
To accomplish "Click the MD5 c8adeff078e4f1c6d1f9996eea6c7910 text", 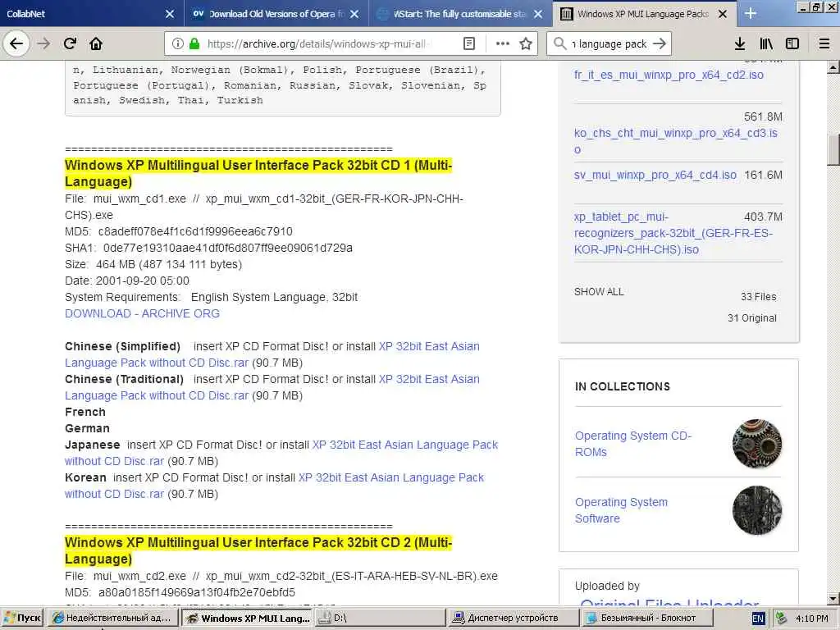I will pyautogui.click(x=178, y=231).
